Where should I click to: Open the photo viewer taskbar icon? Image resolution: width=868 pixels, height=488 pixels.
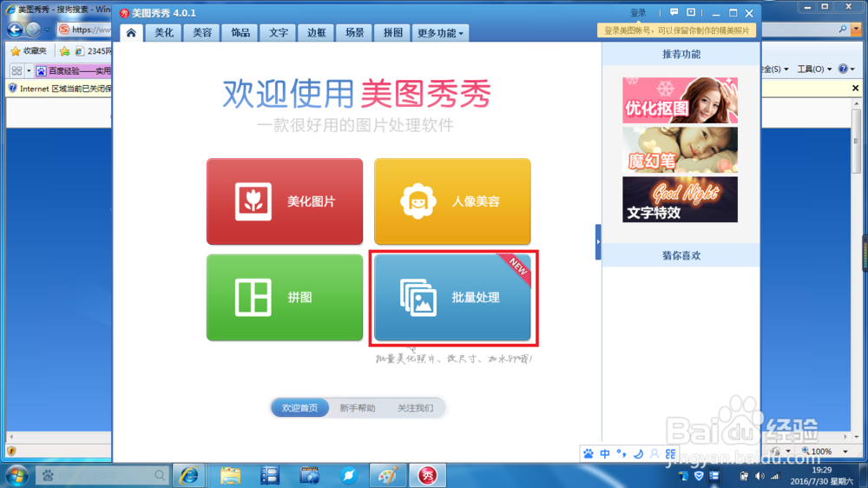click(x=309, y=475)
